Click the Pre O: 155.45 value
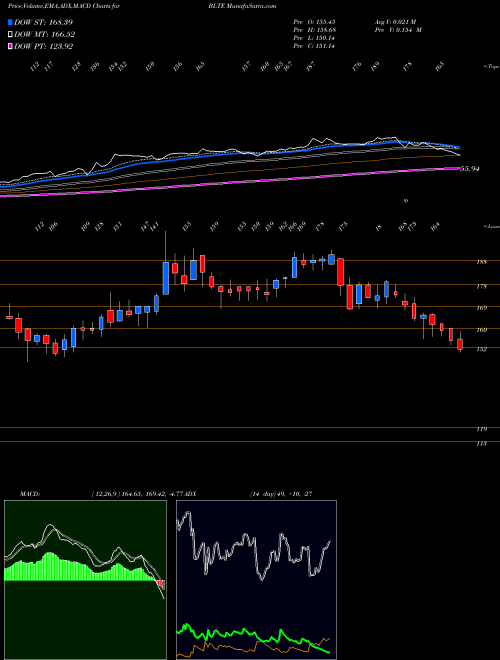The width and height of the screenshot is (500, 660). click(314, 22)
